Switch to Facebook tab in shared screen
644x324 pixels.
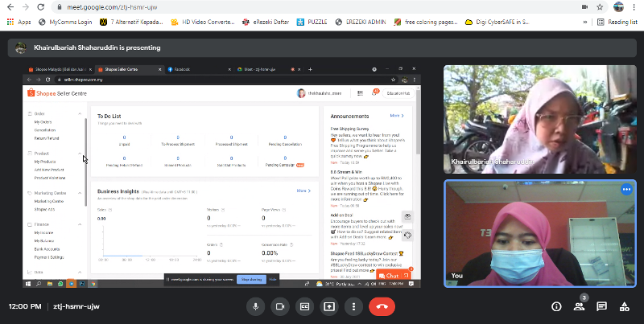pyautogui.click(x=198, y=69)
